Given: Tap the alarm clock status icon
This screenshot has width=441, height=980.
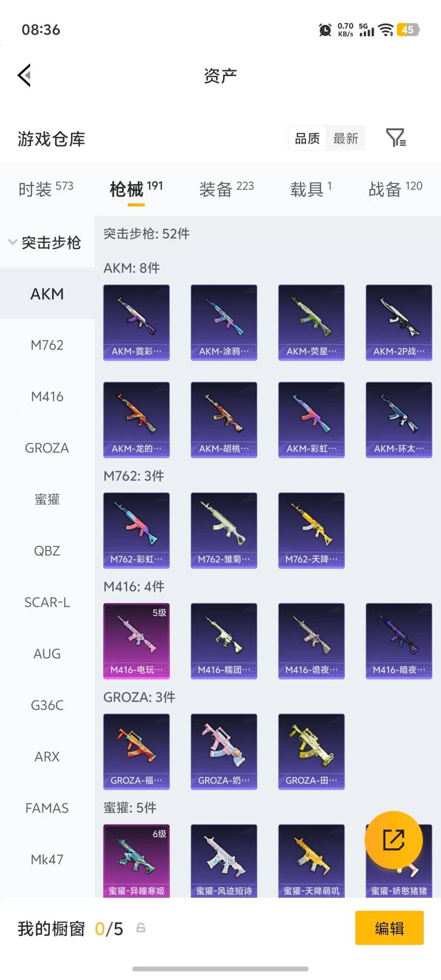Looking at the screenshot, I should (x=325, y=30).
